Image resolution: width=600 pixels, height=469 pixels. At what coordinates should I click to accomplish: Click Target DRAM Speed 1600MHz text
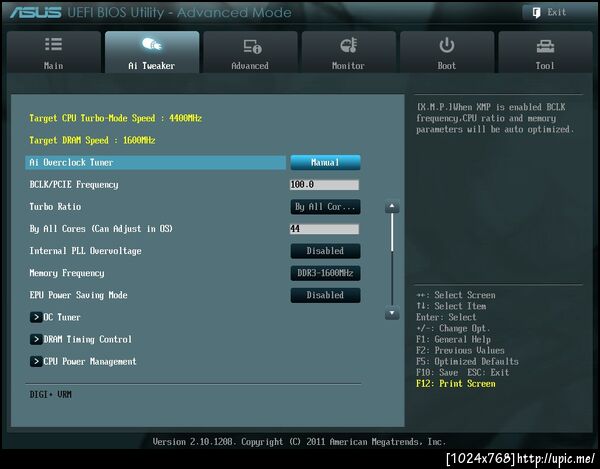(92, 140)
